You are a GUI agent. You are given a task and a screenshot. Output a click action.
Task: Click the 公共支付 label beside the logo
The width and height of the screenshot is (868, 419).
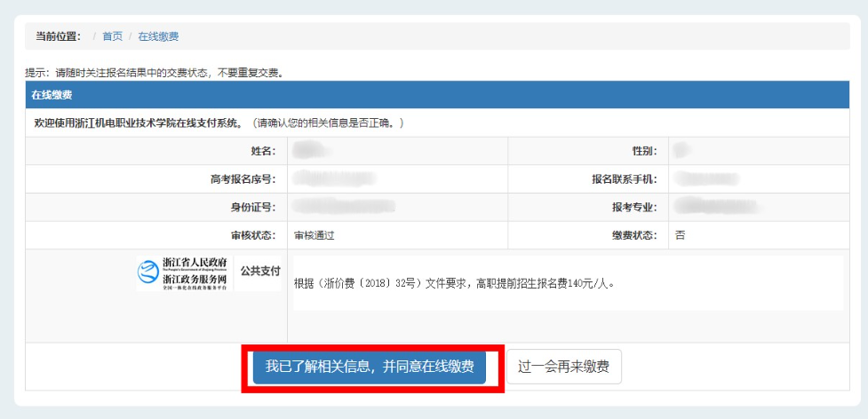(x=259, y=271)
